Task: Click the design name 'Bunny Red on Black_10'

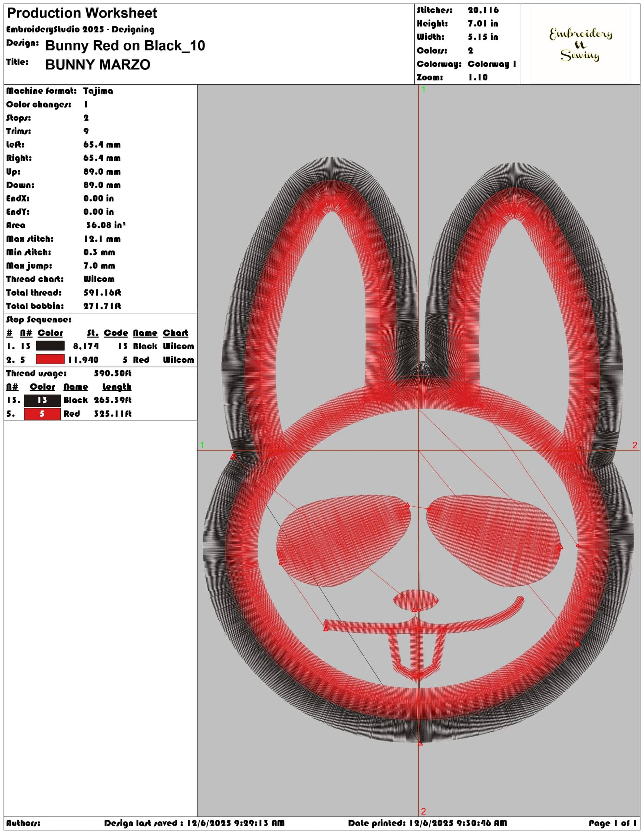Action: pos(125,46)
